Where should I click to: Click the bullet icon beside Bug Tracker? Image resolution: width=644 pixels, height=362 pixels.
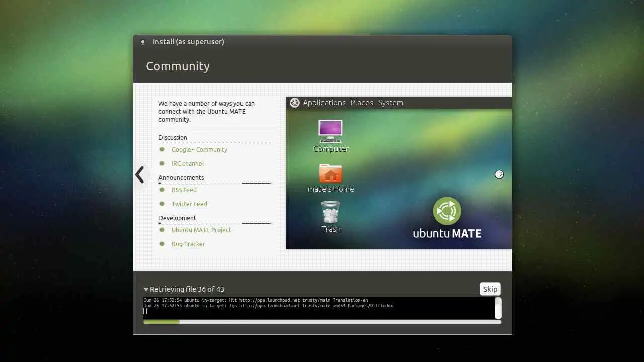pyautogui.click(x=162, y=244)
